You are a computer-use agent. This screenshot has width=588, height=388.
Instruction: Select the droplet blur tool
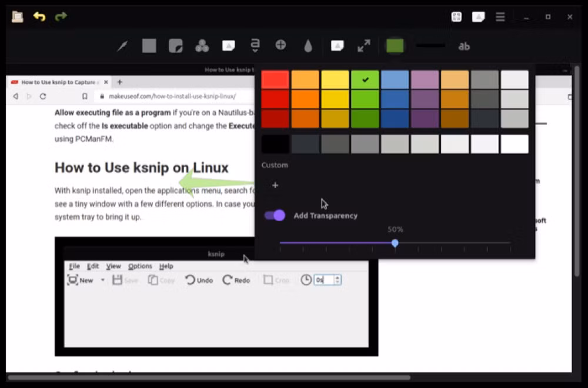point(308,46)
